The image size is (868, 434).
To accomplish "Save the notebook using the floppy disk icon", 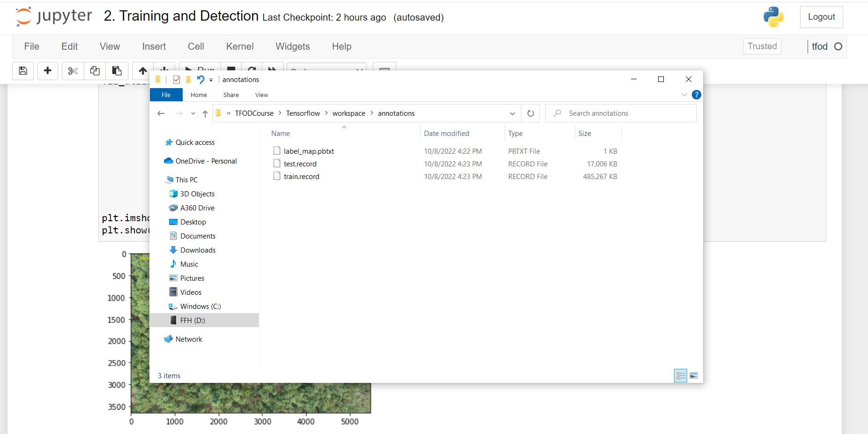I will (x=23, y=71).
